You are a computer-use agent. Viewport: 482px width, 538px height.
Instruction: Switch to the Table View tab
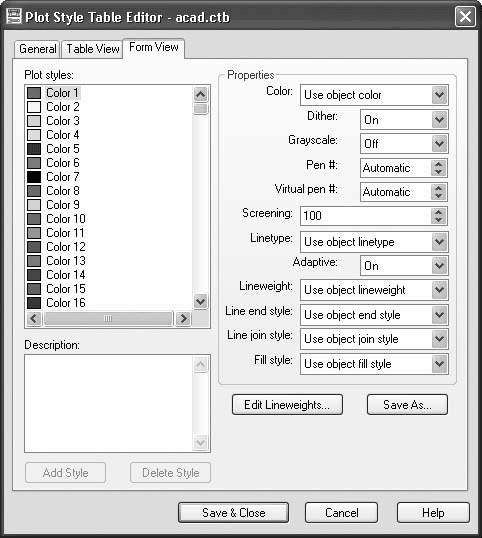tap(93, 49)
